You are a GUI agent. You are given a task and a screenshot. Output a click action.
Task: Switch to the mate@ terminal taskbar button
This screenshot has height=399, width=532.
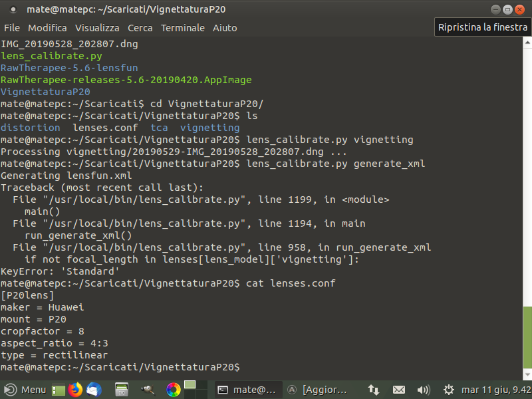[x=247, y=390]
